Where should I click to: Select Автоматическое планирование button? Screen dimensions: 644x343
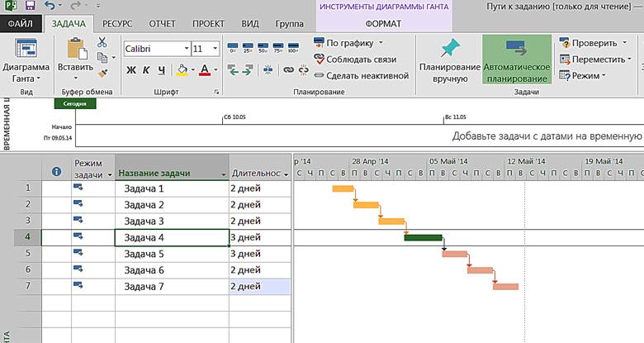(x=516, y=60)
